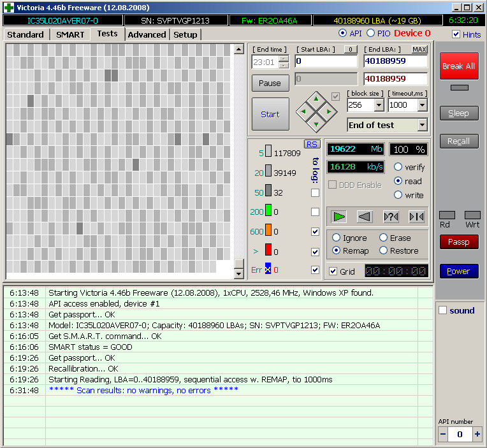The image size is (487, 448).
Task: Click the up arrow in the navigation diamond
Action: (316, 99)
